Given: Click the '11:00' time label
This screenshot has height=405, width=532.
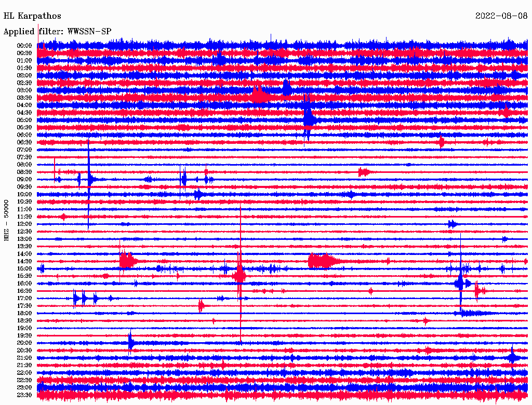Looking at the screenshot, I should [24, 209].
